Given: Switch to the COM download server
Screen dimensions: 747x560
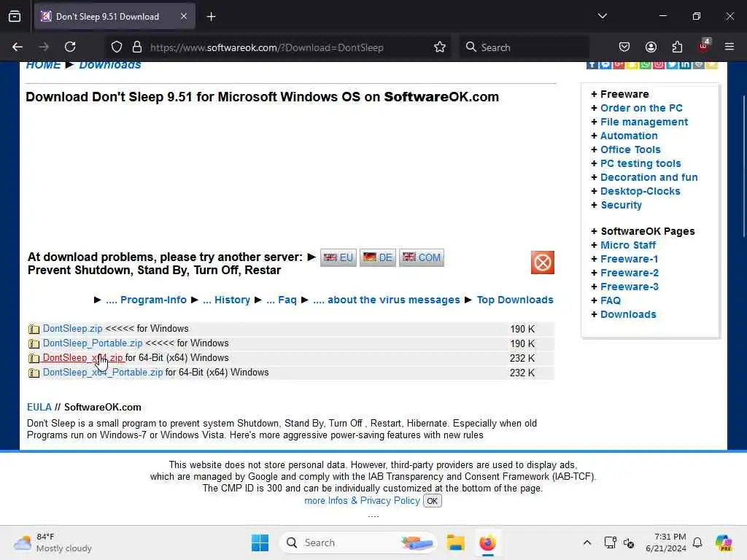Looking at the screenshot, I should click(x=422, y=257).
